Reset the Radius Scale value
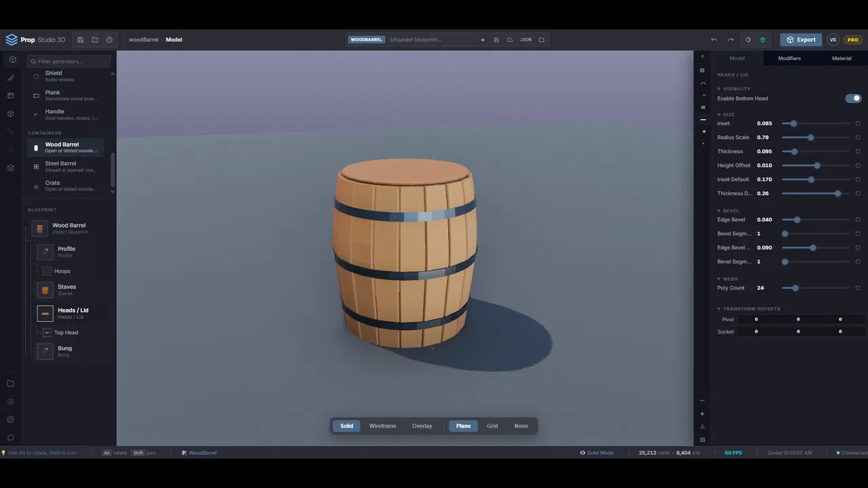 click(858, 138)
